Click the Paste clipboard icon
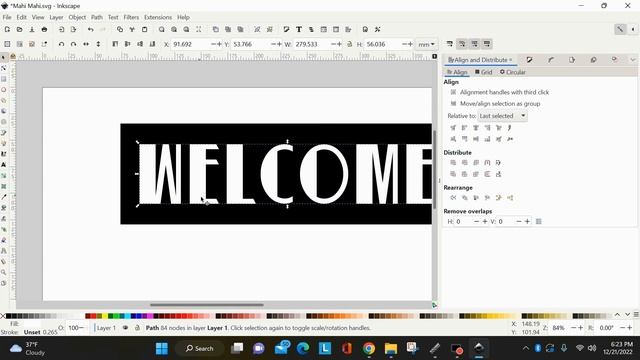640x360 pixels. [144, 29]
